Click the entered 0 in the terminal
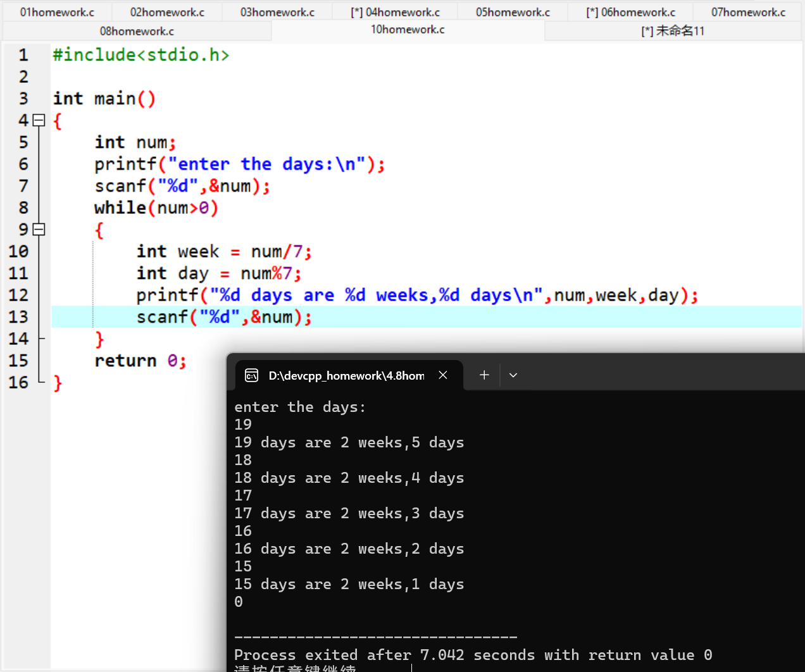 tap(239, 602)
